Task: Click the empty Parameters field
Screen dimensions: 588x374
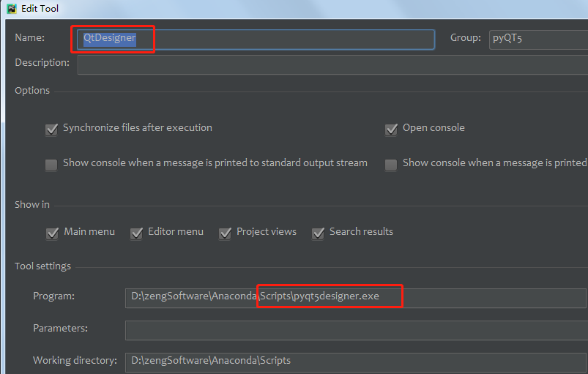Action: [357, 330]
